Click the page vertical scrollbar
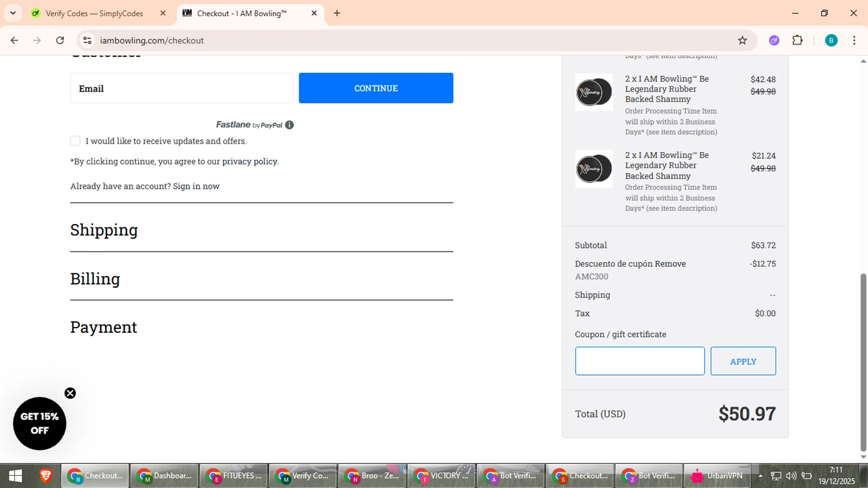This screenshot has width=868, height=488. click(x=863, y=362)
